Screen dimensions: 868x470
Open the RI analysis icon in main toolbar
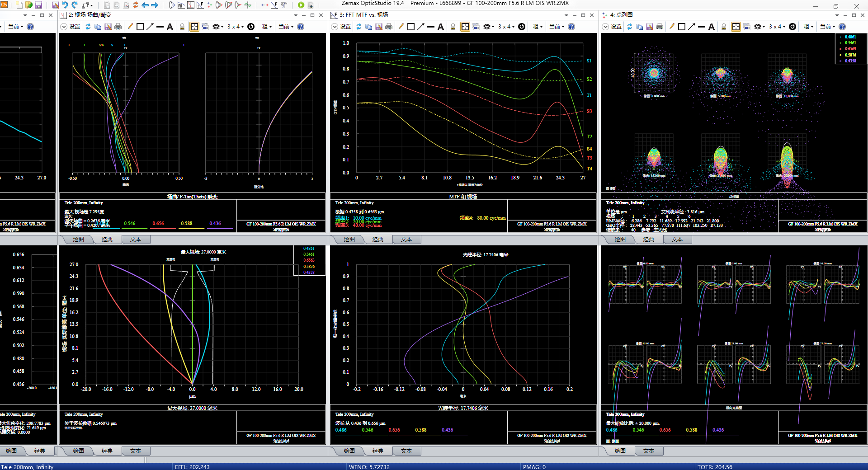click(x=181, y=5)
